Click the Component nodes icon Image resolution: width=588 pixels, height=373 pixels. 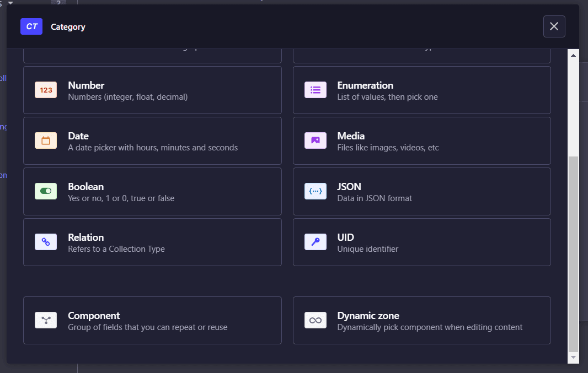click(46, 320)
